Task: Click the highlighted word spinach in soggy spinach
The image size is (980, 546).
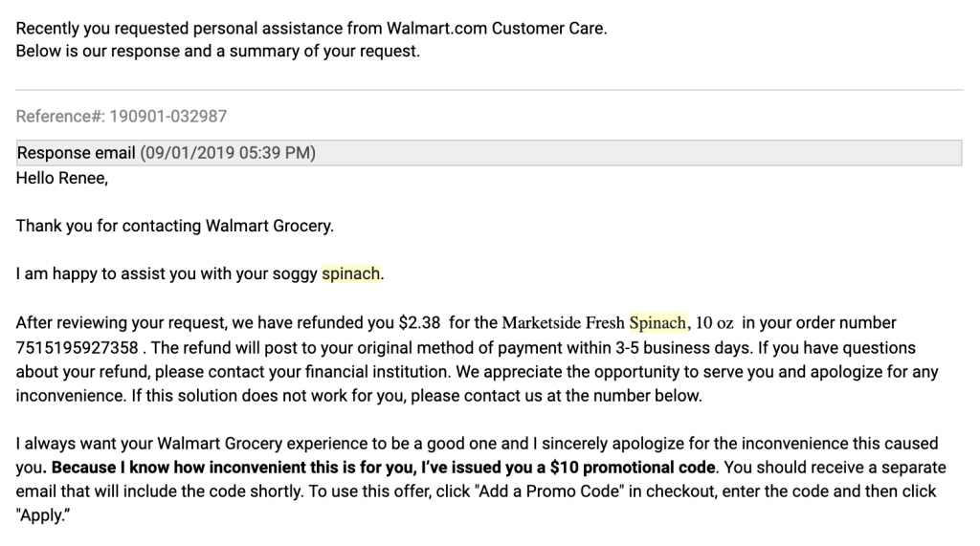Action: [350, 274]
